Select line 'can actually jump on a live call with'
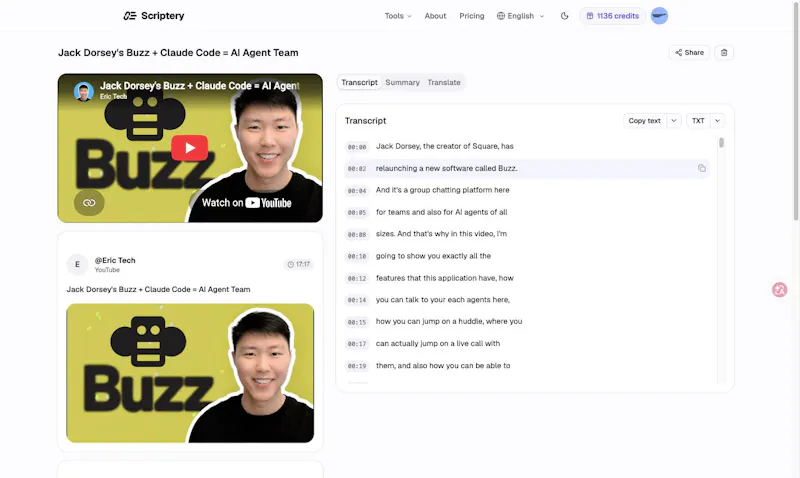 tap(438, 344)
